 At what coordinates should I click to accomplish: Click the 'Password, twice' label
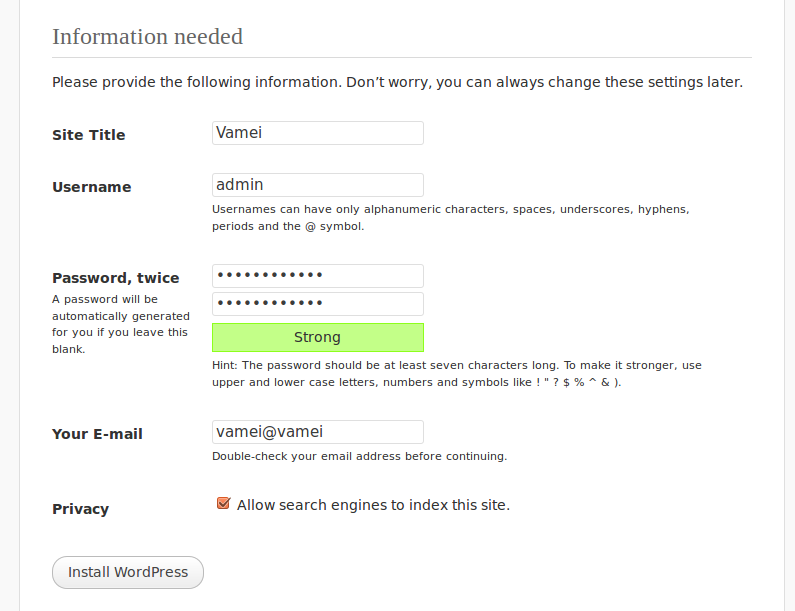[x=116, y=278]
